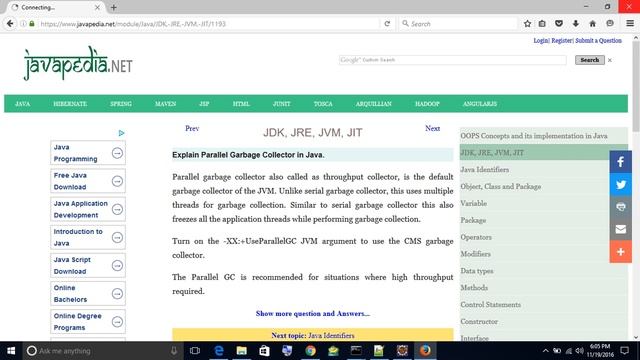The width and height of the screenshot is (640, 360).
Task: Focus the Google Custom Search field
Action: pyautogui.click(x=452, y=60)
